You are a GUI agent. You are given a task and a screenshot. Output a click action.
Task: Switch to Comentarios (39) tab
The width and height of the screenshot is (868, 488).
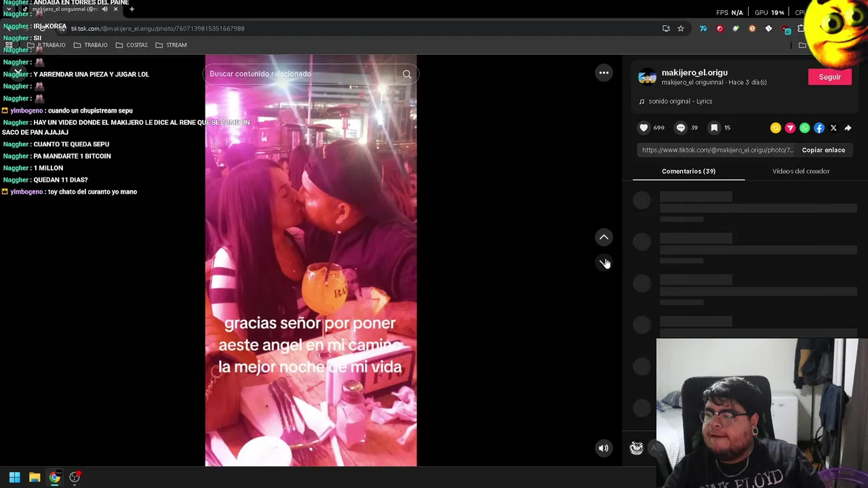pos(688,171)
